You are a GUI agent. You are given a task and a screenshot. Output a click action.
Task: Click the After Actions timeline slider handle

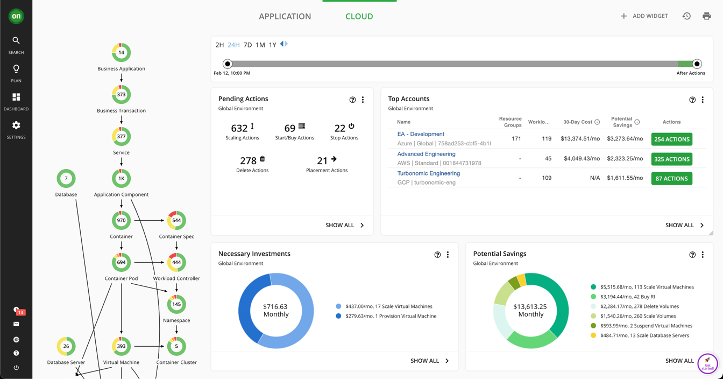click(x=697, y=64)
